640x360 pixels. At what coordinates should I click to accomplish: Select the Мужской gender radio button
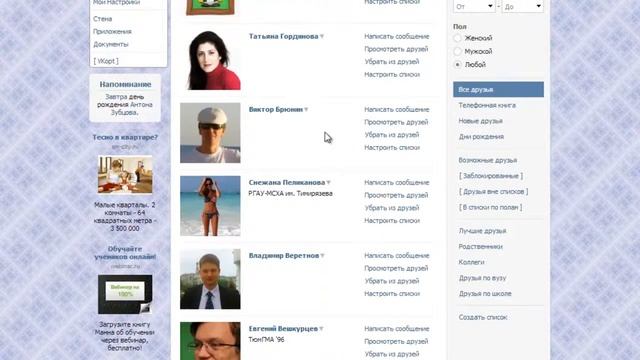pos(458,51)
